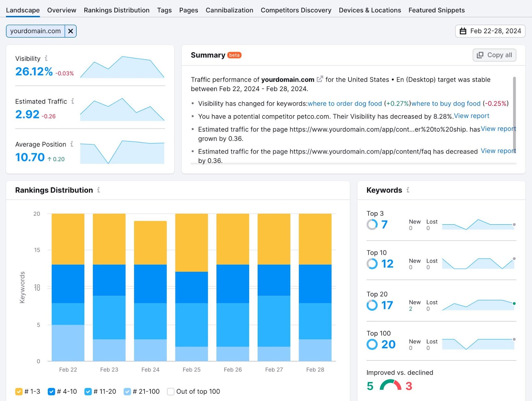Remove the yourdomain.com filter
532x401 pixels.
(x=70, y=31)
